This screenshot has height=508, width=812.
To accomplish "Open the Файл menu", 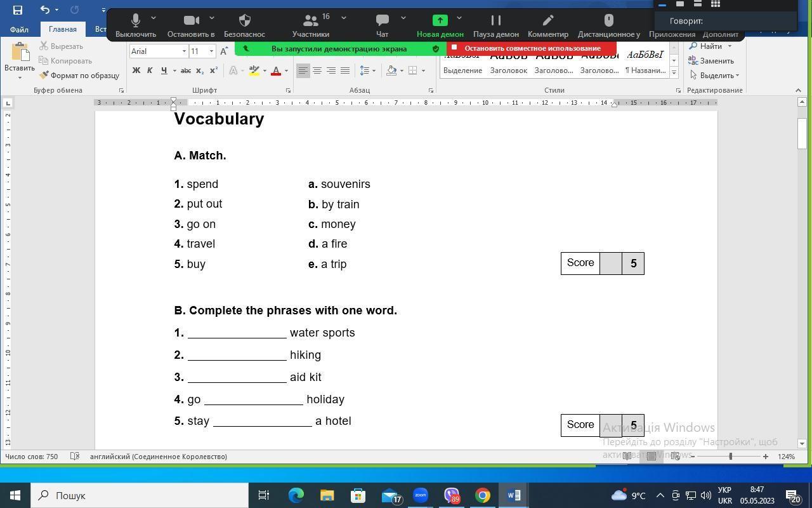I will (19, 29).
